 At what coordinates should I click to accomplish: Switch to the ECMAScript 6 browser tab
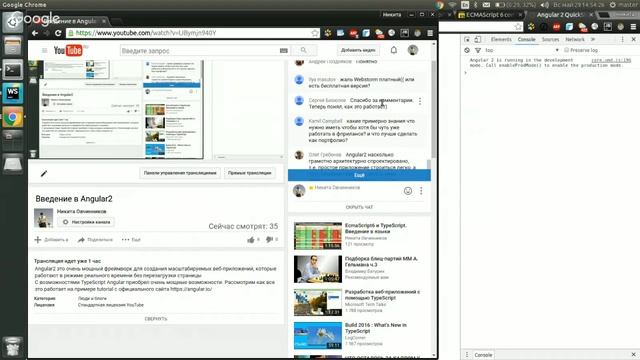pos(489,15)
